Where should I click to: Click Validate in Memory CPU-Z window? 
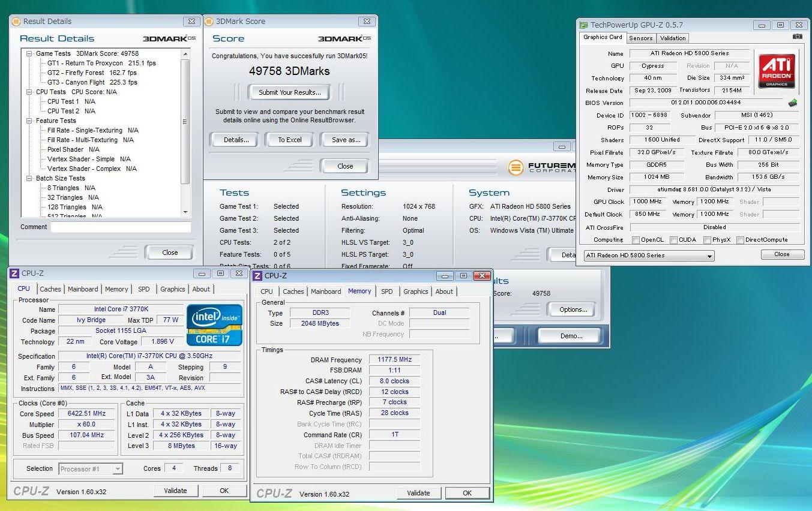click(418, 493)
